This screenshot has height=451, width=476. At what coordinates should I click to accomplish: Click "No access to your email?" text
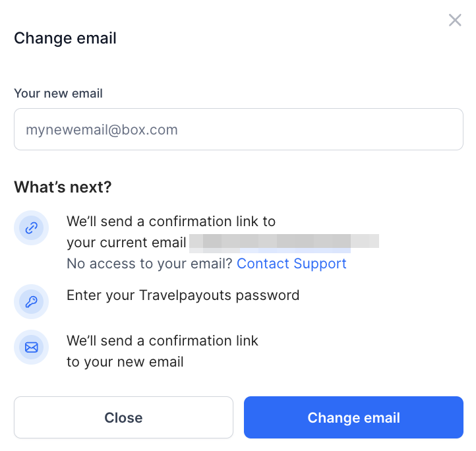coord(150,263)
